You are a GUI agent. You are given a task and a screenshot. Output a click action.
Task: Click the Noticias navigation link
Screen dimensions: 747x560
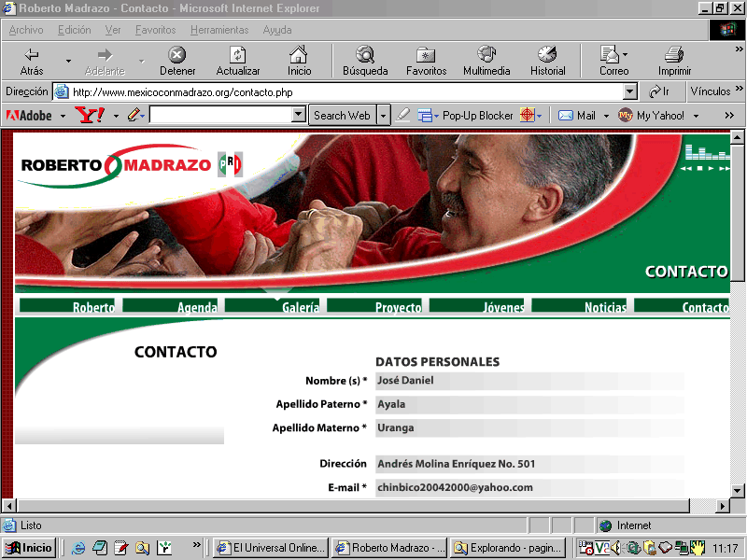click(x=605, y=307)
